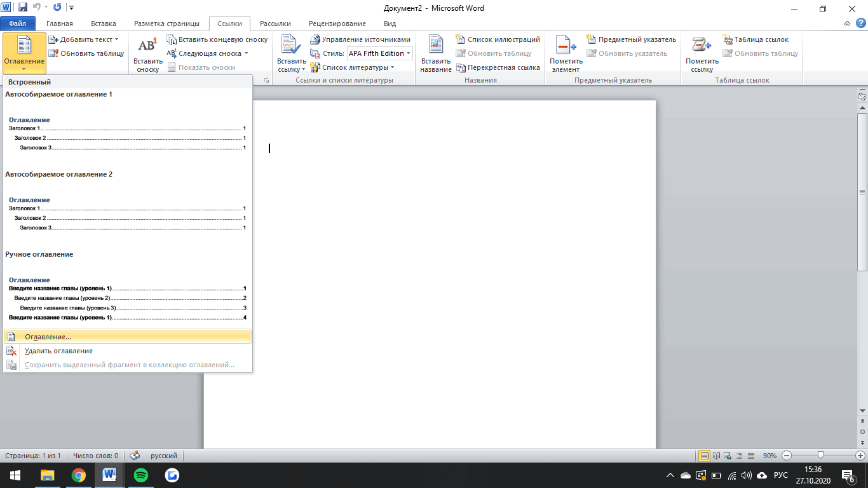Click the Update Table (Обновить таблицу) button
Screen dimensions: 868x488
[x=86, y=53]
